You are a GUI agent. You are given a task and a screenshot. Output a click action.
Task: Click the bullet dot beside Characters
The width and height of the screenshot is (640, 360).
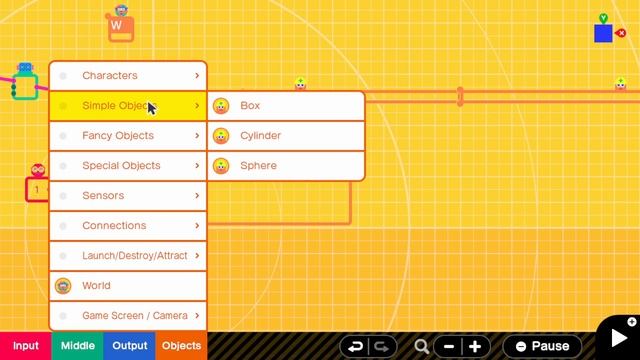(x=63, y=76)
